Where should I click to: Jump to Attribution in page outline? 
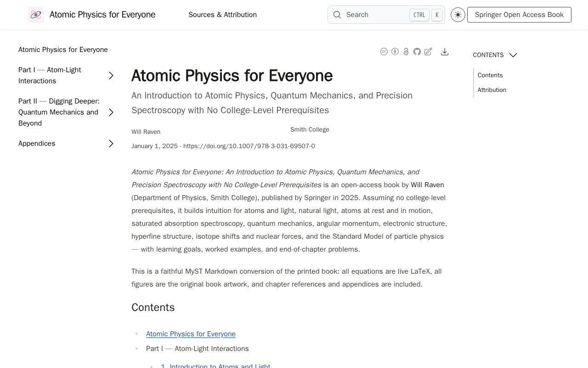tap(492, 90)
